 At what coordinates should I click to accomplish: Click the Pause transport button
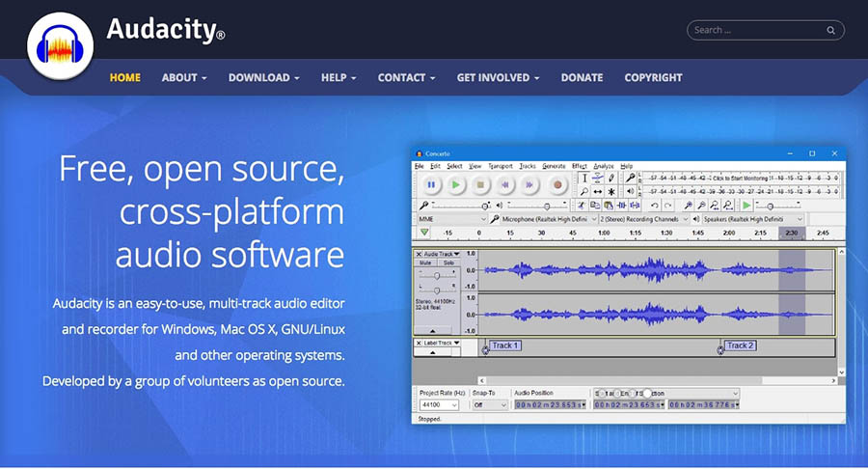point(431,185)
